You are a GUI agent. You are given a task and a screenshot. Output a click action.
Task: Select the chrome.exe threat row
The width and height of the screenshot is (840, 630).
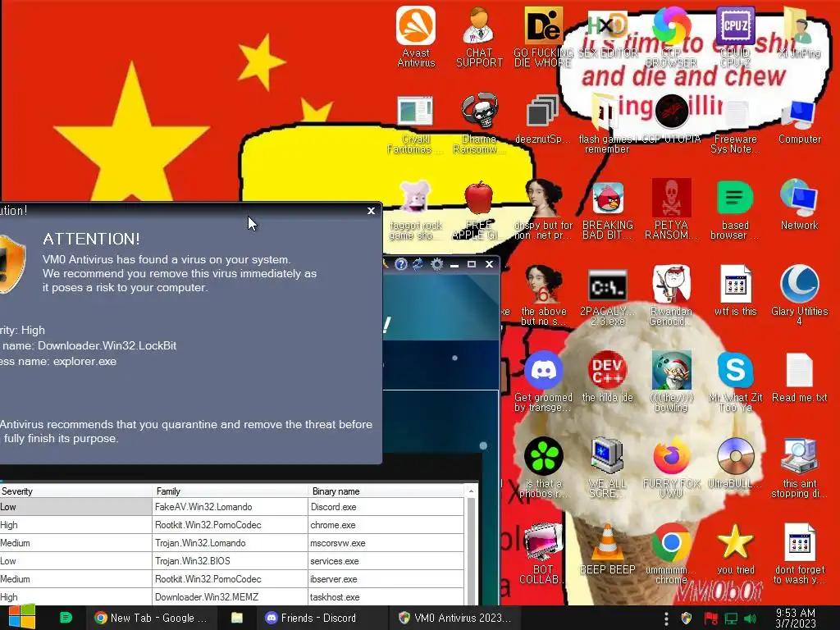pyautogui.click(x=232, y=525)
